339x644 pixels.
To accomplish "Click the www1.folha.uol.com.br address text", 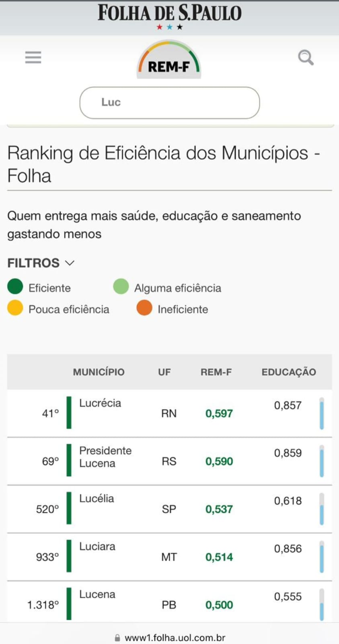I will (175, 638).
